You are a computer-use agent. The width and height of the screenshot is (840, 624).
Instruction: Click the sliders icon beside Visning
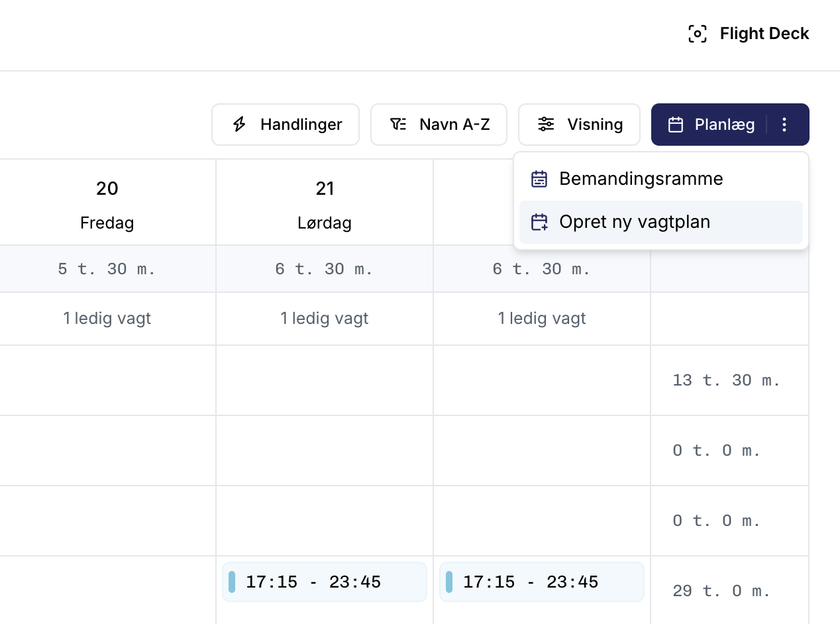546,125
